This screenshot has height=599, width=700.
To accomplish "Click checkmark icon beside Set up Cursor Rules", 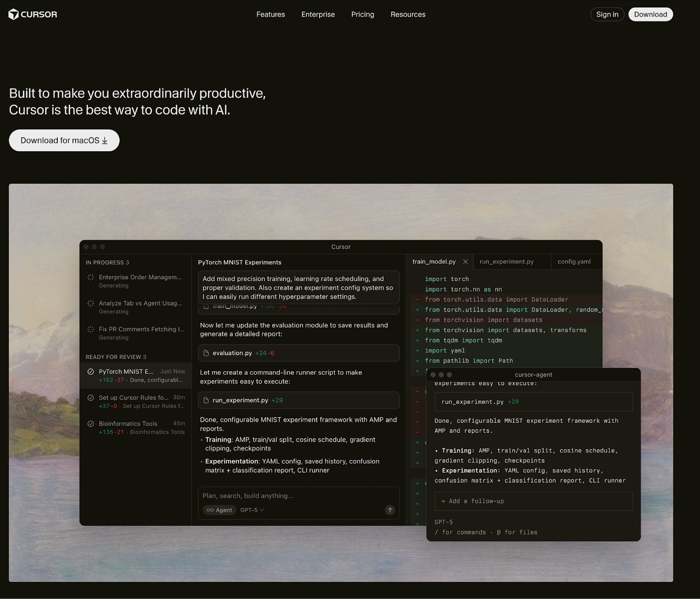I will pyautogui.click(x=91, y=398).
